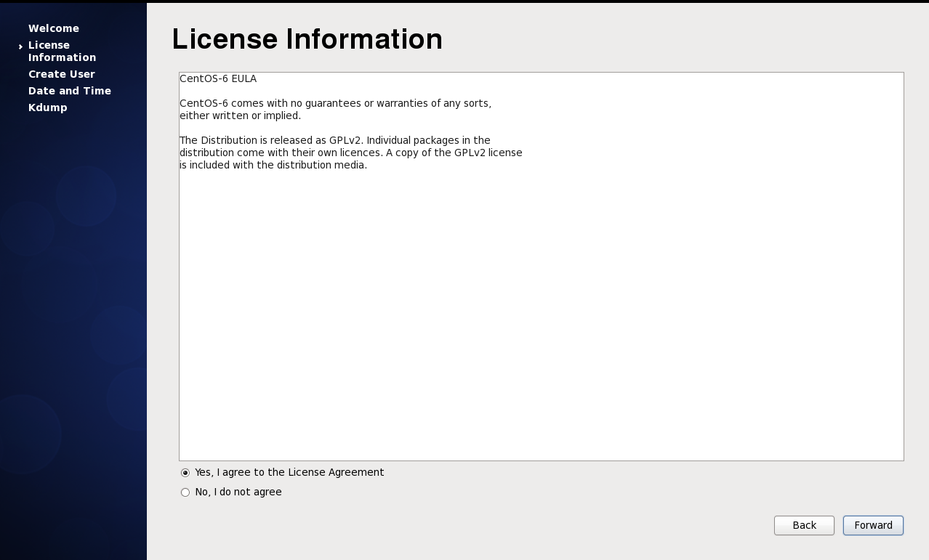Click the 'no guarantees or warranties' text line
This screenshot has height=560, width=929.
click(x=335, y=103)
